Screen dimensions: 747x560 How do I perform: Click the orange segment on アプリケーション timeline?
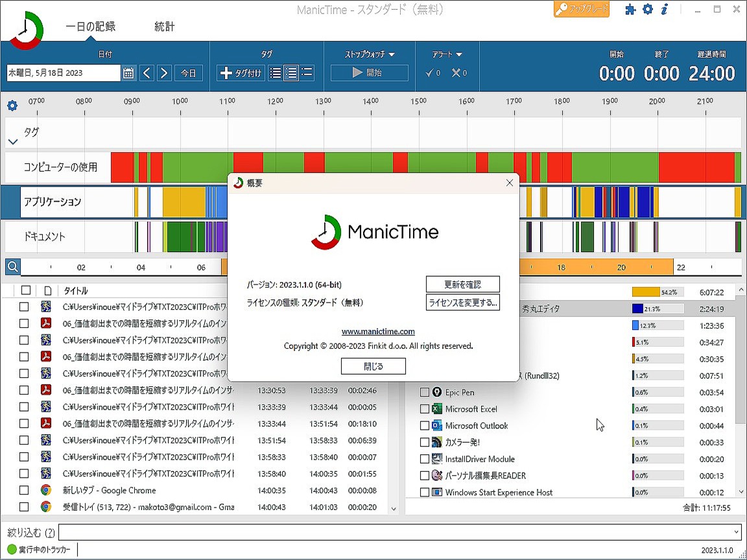point(184,202)
